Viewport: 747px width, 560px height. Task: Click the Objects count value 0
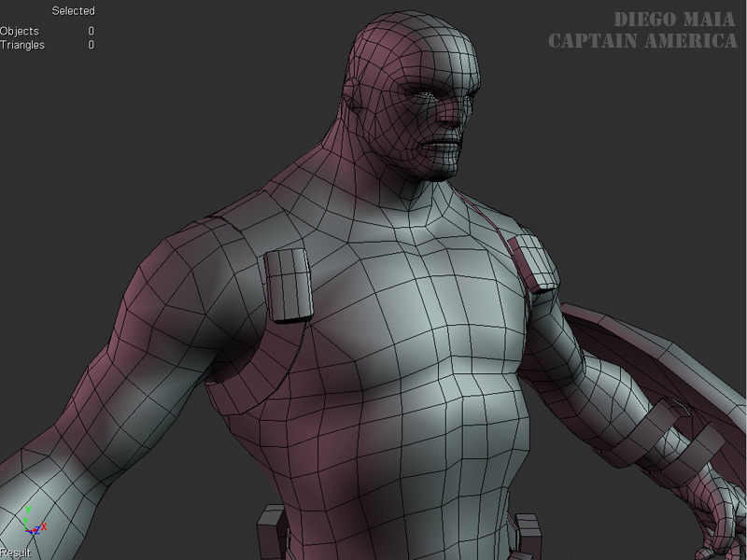[x=91, y=31]
